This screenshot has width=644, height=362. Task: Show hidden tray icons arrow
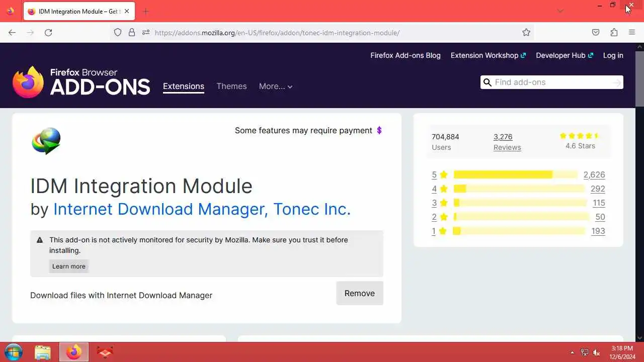pyautogui.click(x=572, y=352)
